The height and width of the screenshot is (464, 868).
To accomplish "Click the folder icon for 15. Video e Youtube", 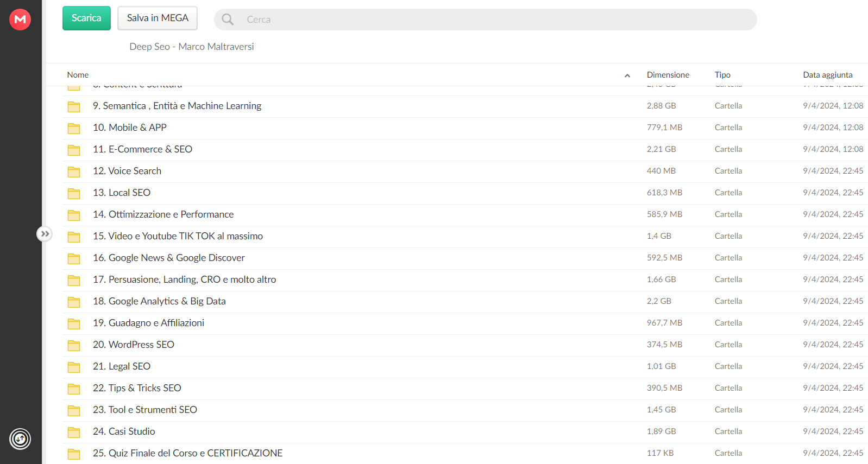I will point(74,237).
